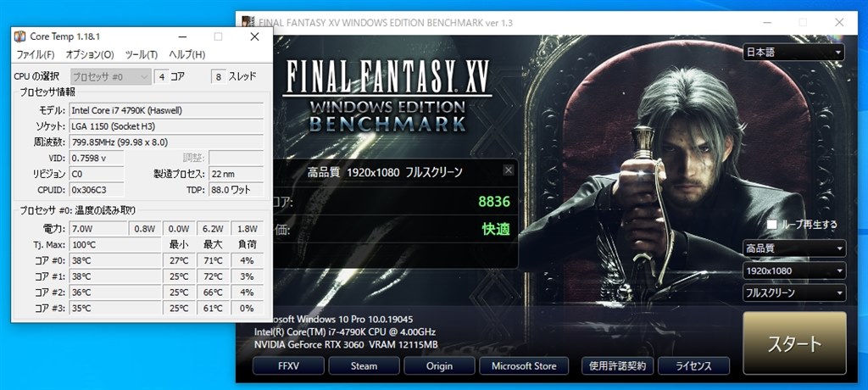Image resolution: width=868 pixels, height=390 pixels.
Task: Open the 日本語 language dropdown
Action: (793, 53)
